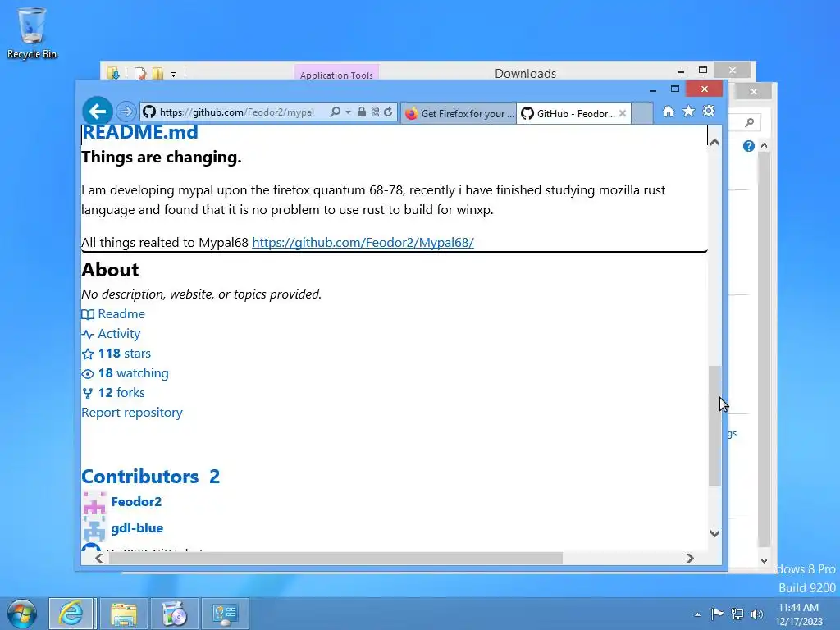840x630 pixels.
Task: Open the 12 forks link
Action: [121, 393]
